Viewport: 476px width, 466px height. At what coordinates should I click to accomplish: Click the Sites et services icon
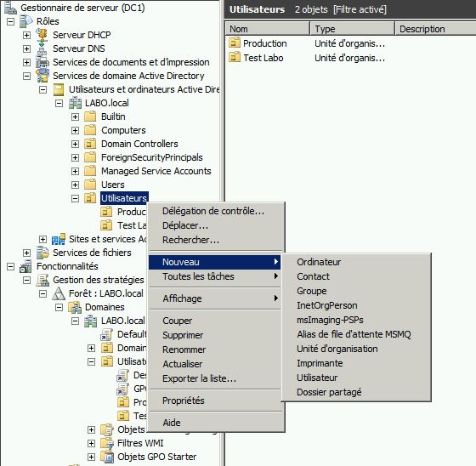59,239
